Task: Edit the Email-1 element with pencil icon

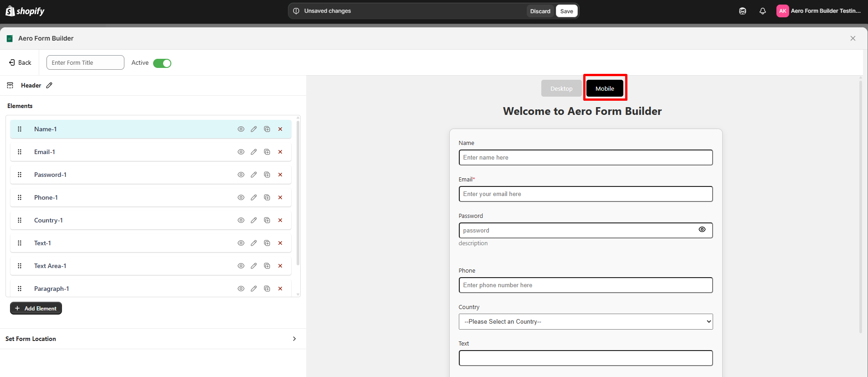Action: tap(254, 152)
